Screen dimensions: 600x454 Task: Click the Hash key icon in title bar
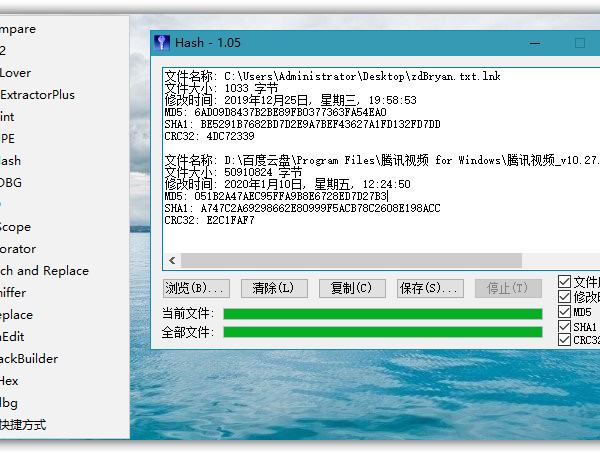pyautogui.click(x=163, y=43)
